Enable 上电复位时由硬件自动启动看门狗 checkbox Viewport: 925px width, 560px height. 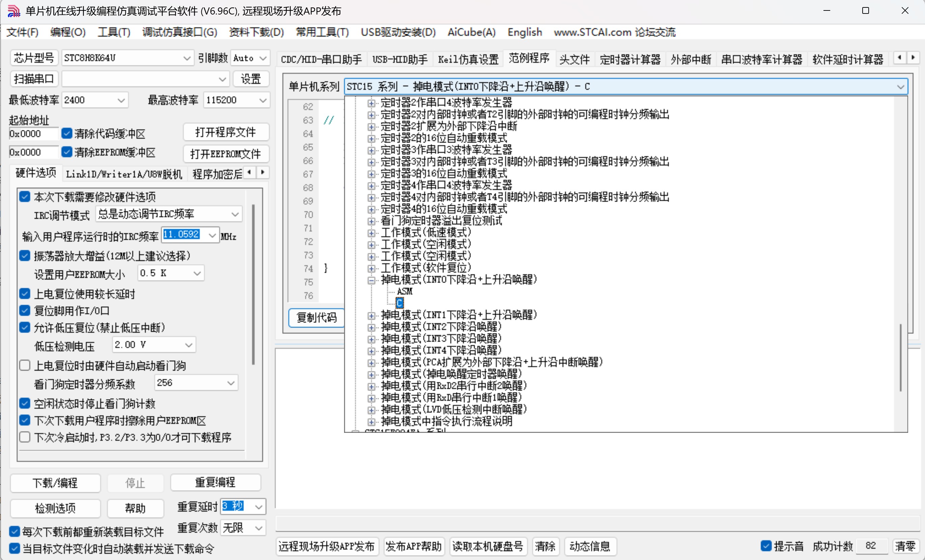pyautogui.click(x=25, y=365)
